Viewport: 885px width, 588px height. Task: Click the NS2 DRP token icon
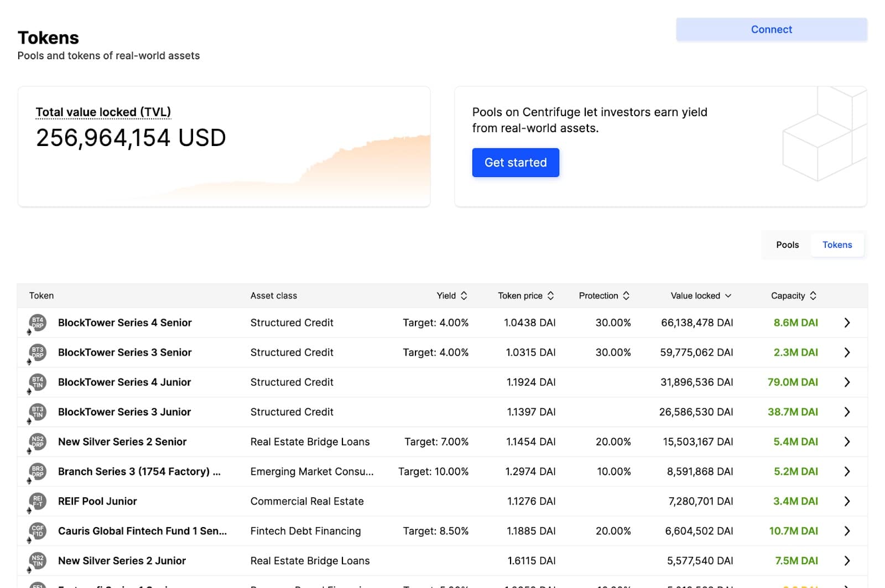(38, 442)
